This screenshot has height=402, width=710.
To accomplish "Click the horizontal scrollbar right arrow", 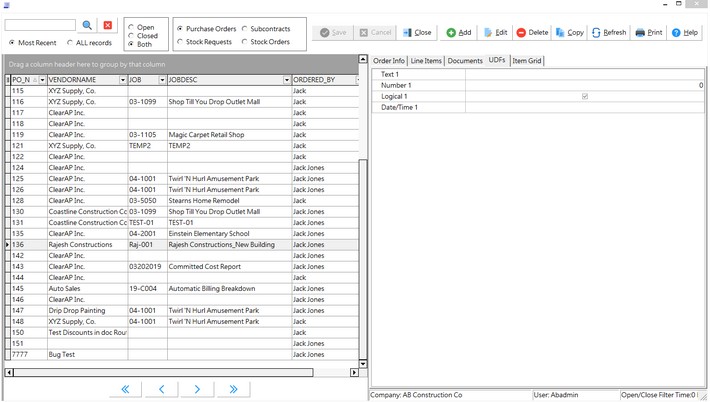I will 354,373.
